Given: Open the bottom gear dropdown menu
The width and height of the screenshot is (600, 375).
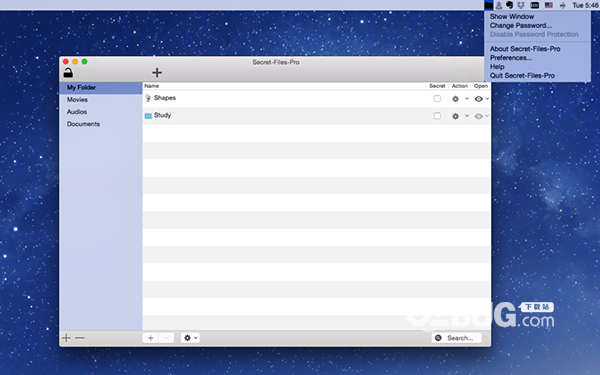Looking at the screenshot, I should pyautogui.click(x=190, y=338).
